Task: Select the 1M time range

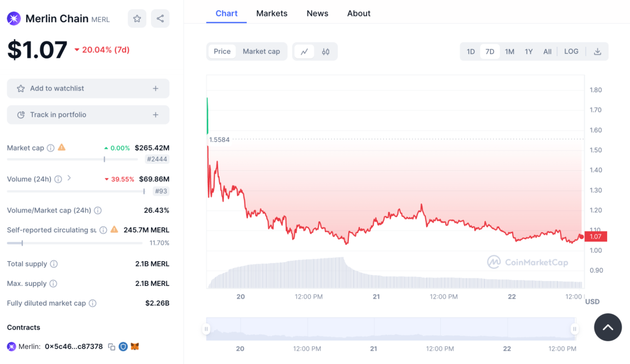Action: point(509,51)
